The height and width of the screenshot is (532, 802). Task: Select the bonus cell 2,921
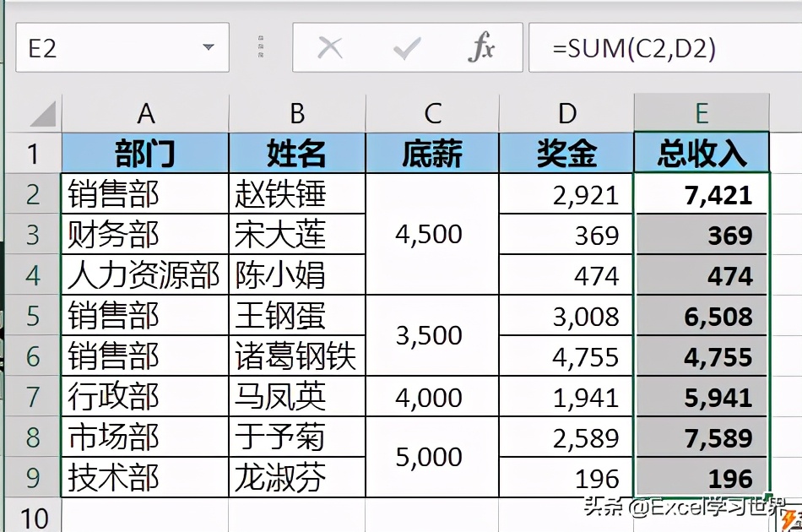pyautogui.click(x=566, y=194)
